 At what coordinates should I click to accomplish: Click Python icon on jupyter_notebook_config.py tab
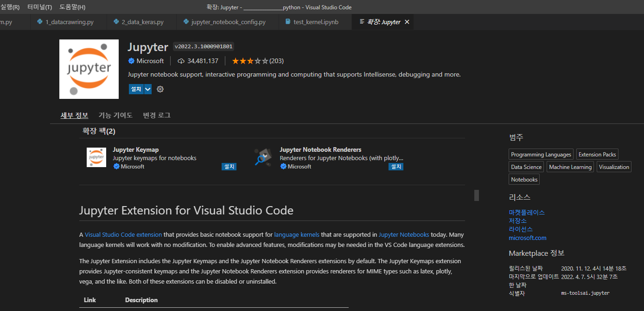pyautogui.click(x=186, y=22)
